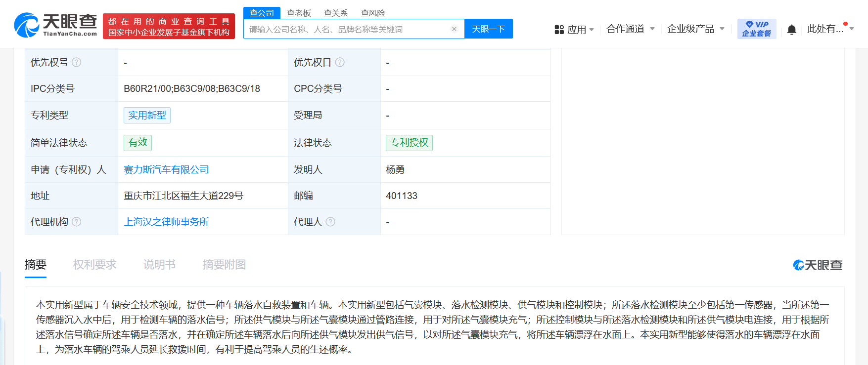Click the 有效 status tag
This screenshot has width=868, height=365.
[137, 143]
